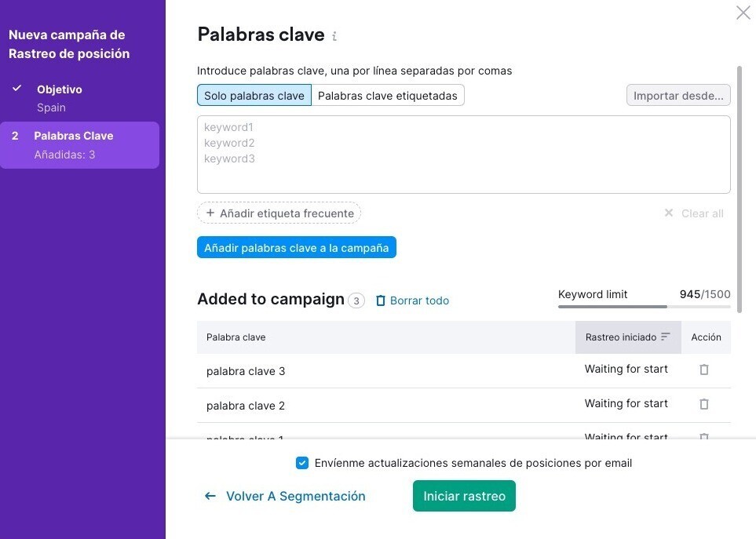The width and height of the screenshot is (756, 539).
Task: Click the Borrar todo trash icon
Action: (381, 300)
